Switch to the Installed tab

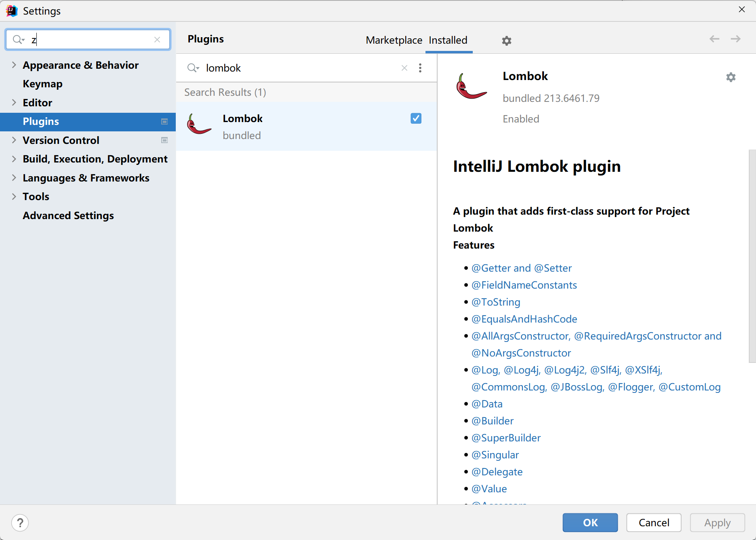[x=448, y=40]
